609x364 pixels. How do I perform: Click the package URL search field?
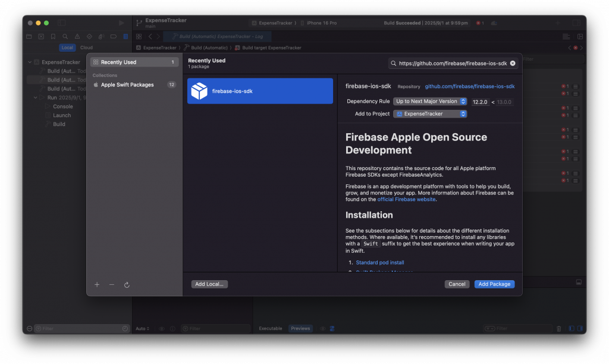(x=453, y=63)
